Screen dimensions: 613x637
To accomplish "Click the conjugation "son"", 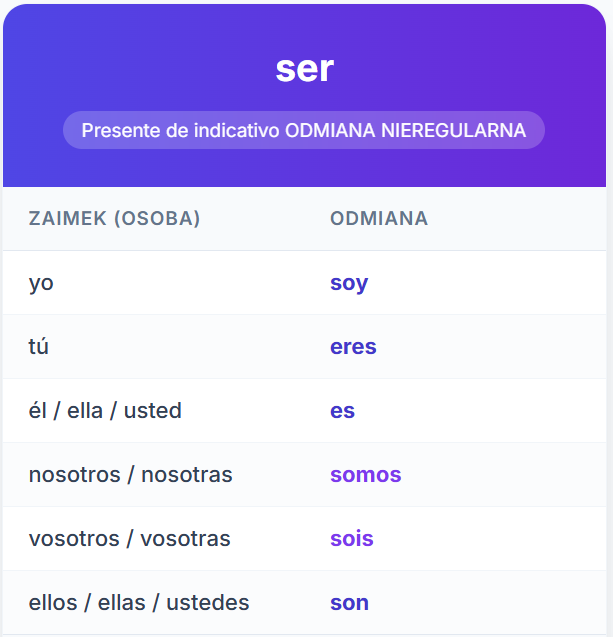I will click(x=349, y=603).
